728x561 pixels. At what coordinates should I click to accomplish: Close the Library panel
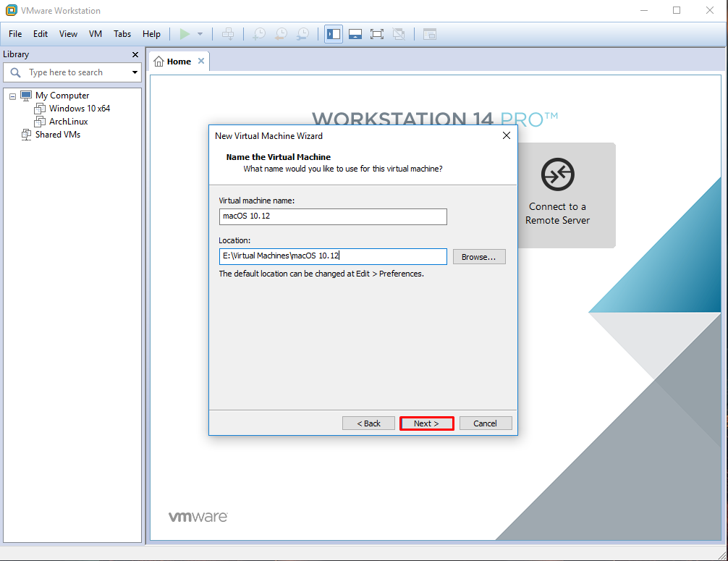coord(135,55)
